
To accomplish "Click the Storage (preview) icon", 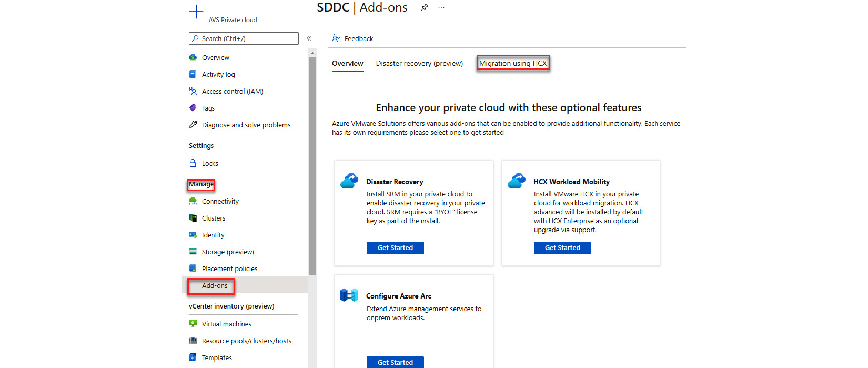I will 193,252.
